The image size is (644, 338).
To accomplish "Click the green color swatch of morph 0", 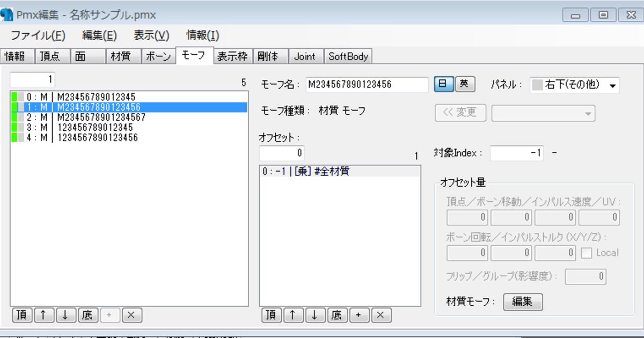I will pos(14,97).
